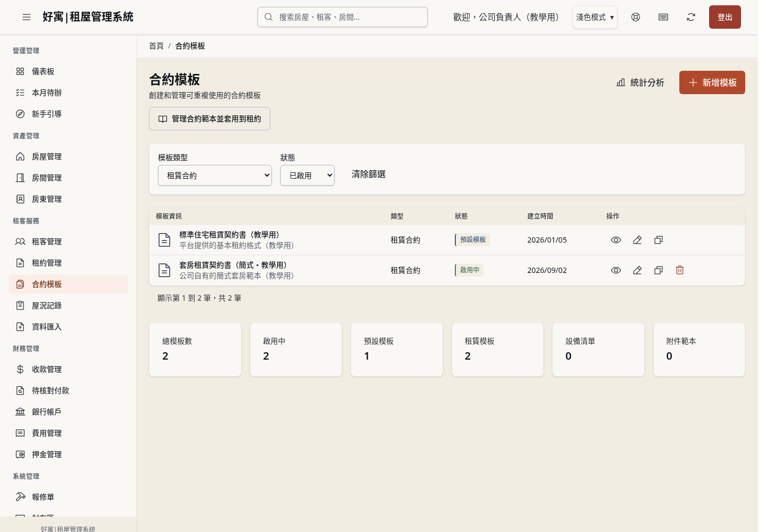Screen dimensions: 766x532
Task: Open 銀行帳戶 in sidebar
Action: [x=68, y=412]
